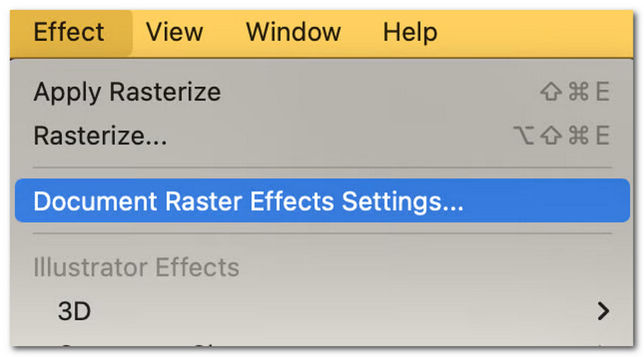The height and width of the screenshot is (357, 644).
Task: Click the Option key symbol beside Rasterize...
Action: click(x=523, y=136)
